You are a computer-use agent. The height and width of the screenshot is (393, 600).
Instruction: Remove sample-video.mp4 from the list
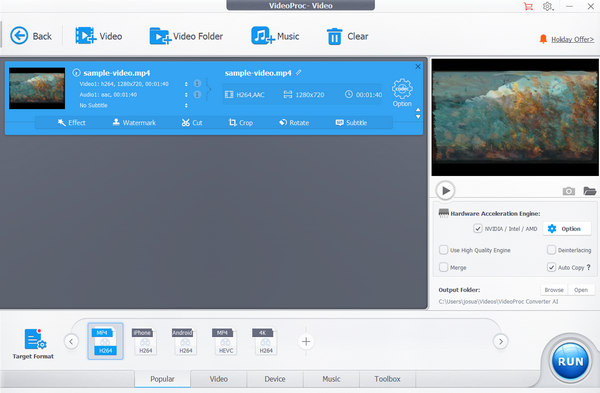tap(418, 67)
